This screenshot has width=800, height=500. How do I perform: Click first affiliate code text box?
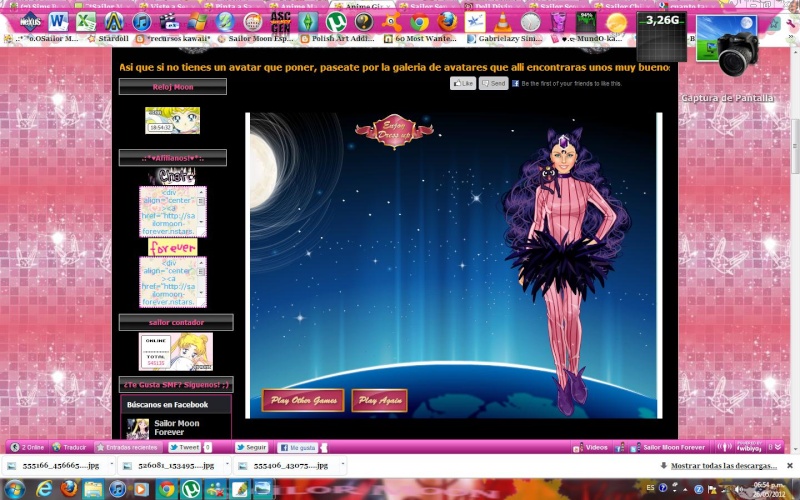point(172,211)
